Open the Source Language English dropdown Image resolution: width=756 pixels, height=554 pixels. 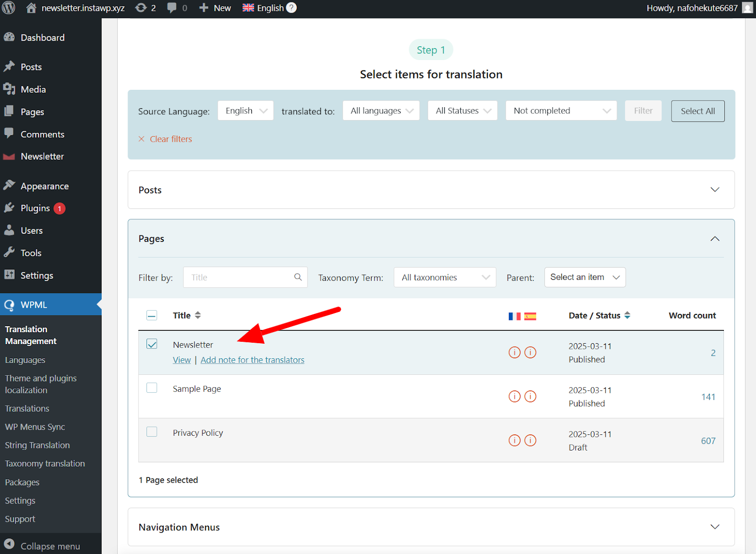point(246,111)
